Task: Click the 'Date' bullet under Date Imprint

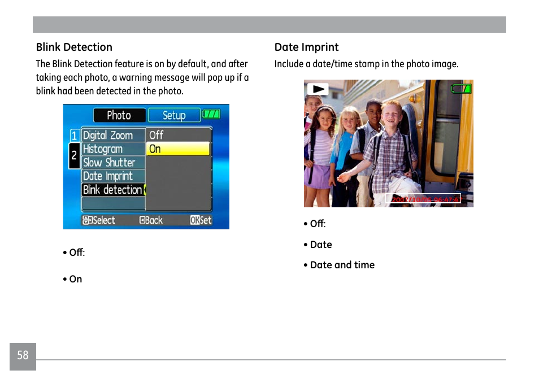Action: [318, 245]
